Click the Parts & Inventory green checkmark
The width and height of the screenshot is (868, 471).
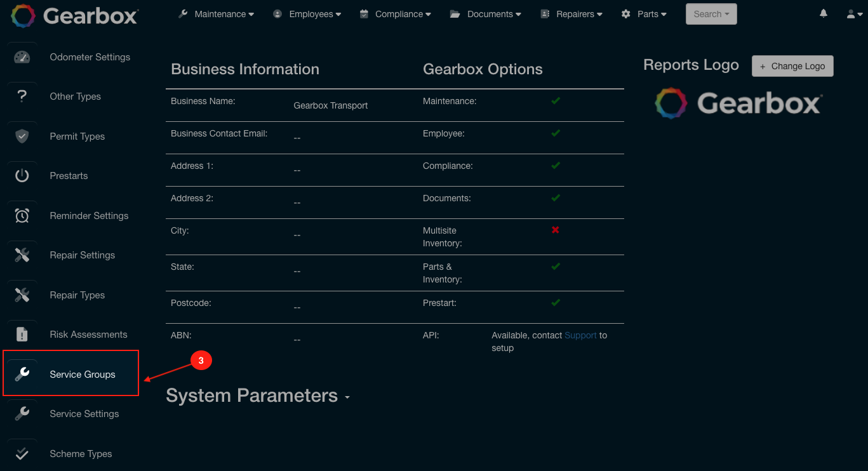tap(556, 267)
